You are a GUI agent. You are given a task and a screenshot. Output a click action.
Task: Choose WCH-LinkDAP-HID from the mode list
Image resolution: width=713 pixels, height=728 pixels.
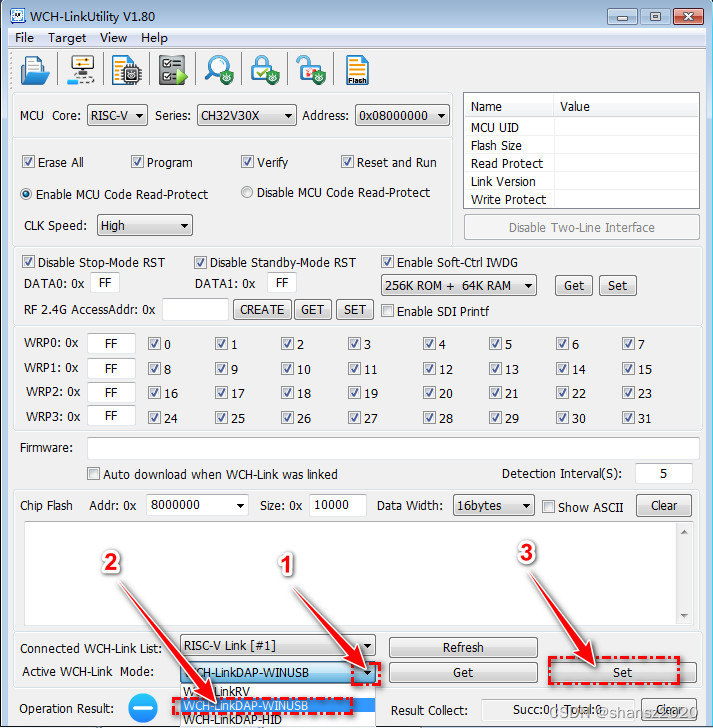[x=278, y=719]
